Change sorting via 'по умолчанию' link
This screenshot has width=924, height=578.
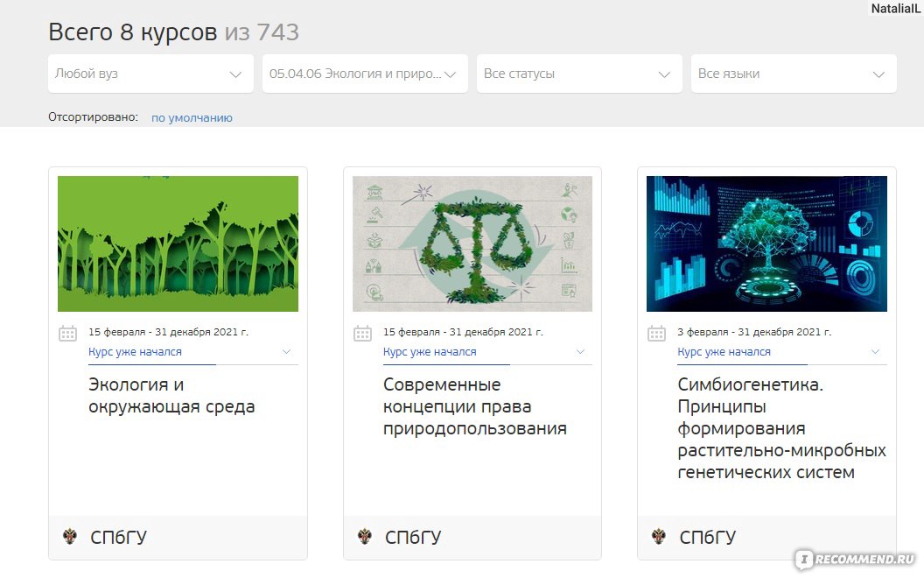(192, 117)
